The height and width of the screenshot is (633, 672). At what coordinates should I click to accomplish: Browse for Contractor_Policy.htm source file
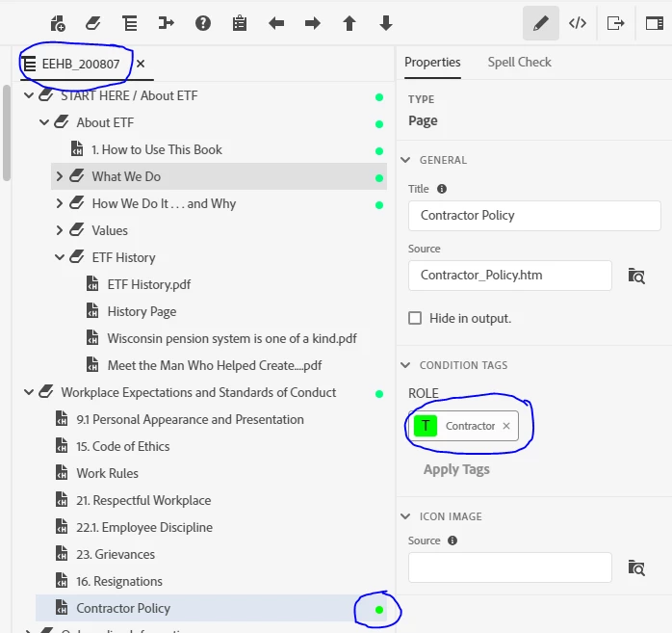point(636,276)
